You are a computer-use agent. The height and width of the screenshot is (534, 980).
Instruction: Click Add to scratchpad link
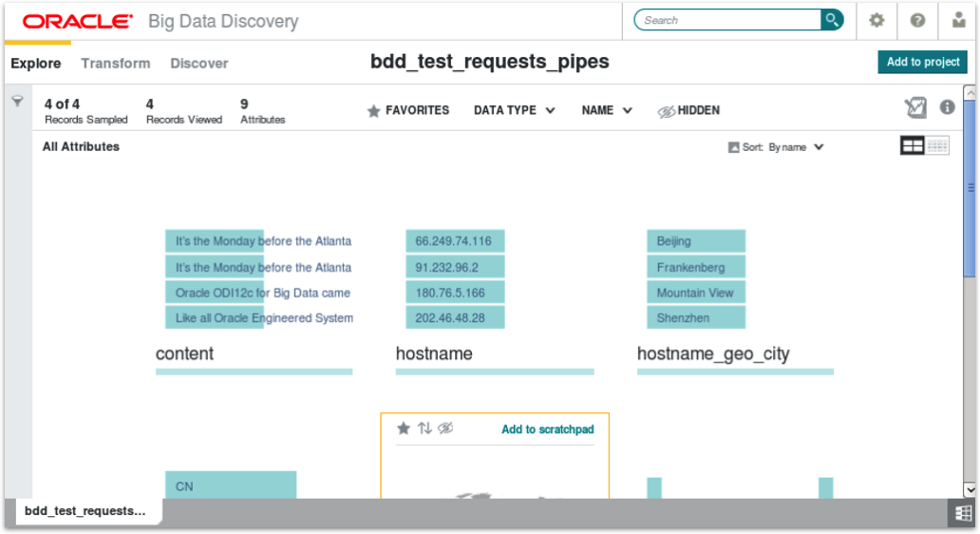tap(548, 429)
